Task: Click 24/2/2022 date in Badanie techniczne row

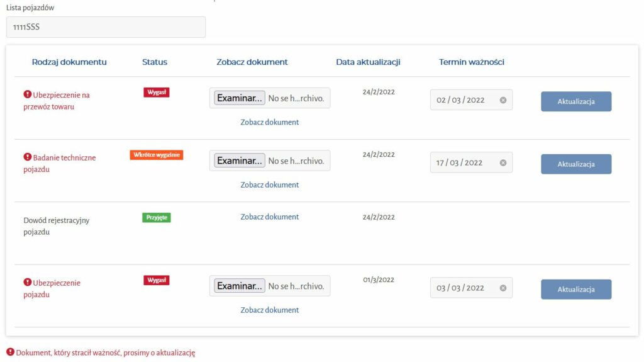Action: coord(378,155)
